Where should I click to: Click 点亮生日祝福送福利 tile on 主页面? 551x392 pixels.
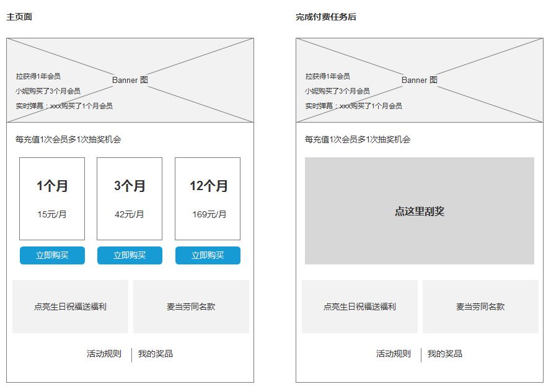click(x=70, y=307)
